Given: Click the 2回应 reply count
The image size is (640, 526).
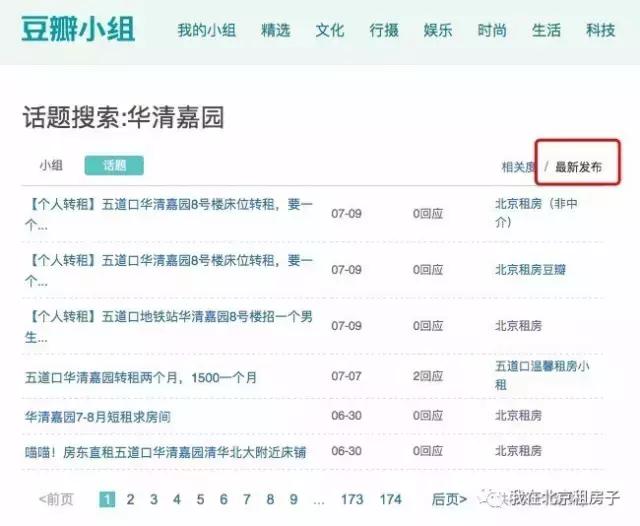Looking at the screenshot, I should point(428,376).
